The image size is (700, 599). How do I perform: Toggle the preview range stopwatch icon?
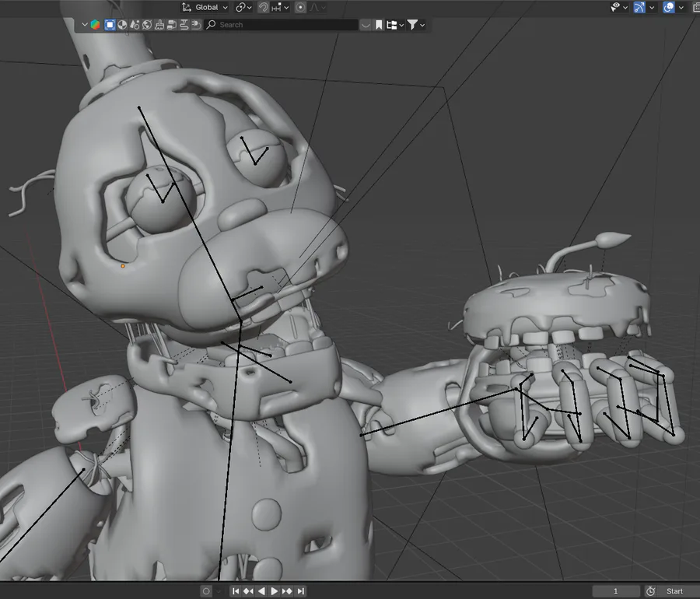pyautogui.click(x=650, y=591)
